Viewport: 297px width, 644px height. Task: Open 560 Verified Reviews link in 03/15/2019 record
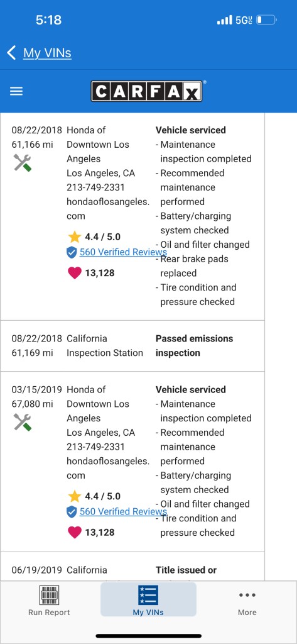[123, 512]
